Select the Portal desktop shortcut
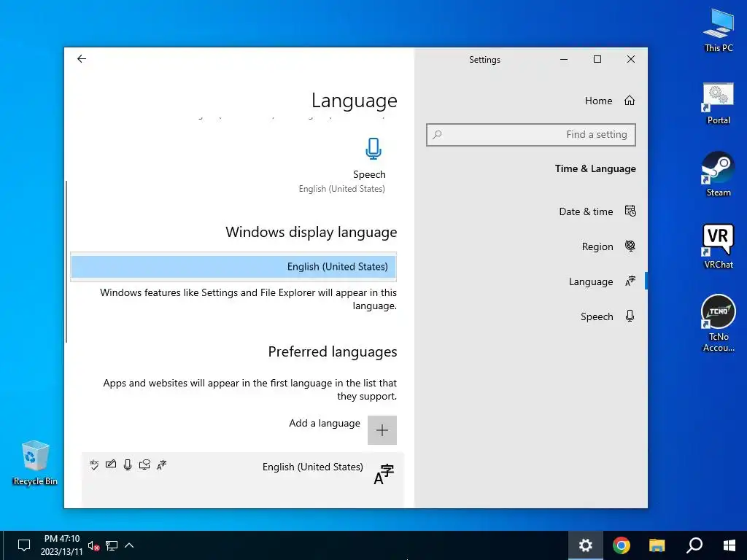 pos(719,104)
